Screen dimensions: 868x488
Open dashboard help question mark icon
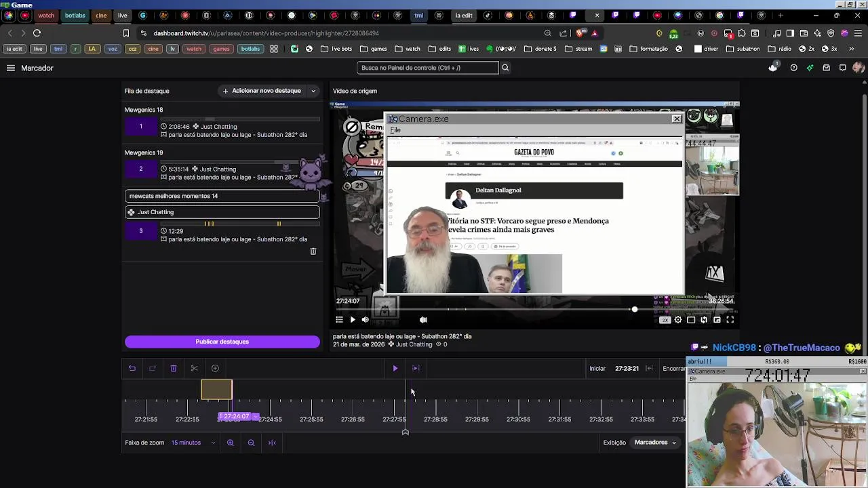(x=794, y=68)
